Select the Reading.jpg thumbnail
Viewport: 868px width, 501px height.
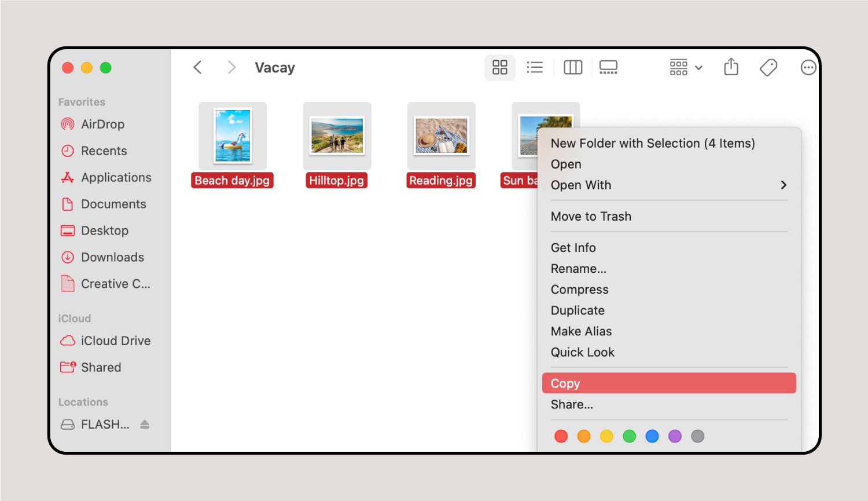442,136
